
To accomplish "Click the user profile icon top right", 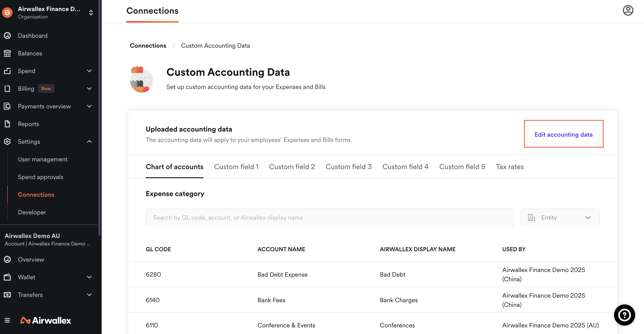I will pyautogui.click(x=628, y=10).
